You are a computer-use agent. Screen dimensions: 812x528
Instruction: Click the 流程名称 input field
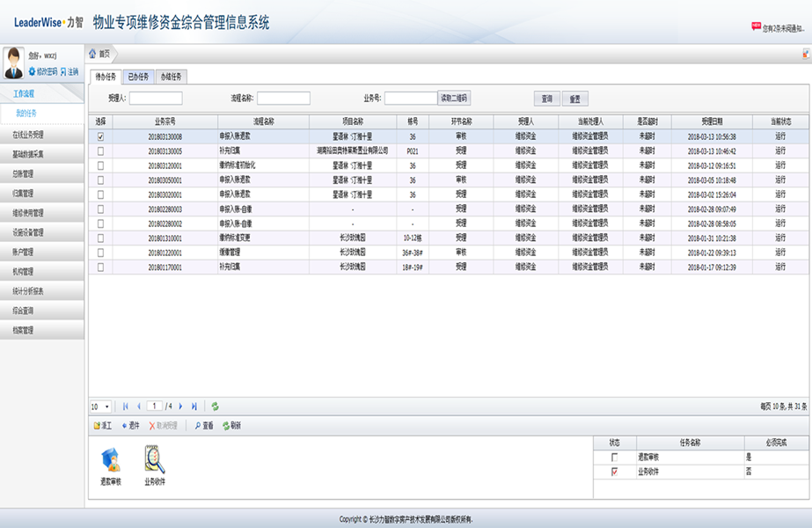(x=283, y=99)
